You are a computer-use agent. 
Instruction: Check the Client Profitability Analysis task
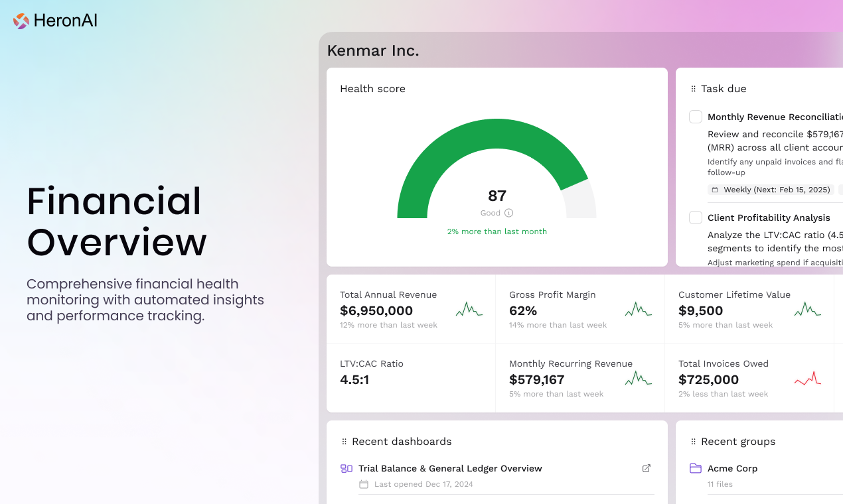[x=696, y=218]
